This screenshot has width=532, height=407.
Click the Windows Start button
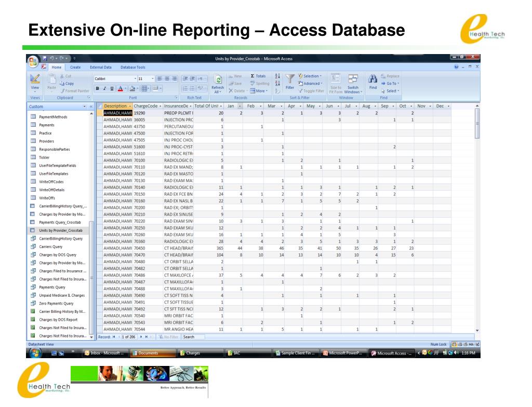coord(36,353)
